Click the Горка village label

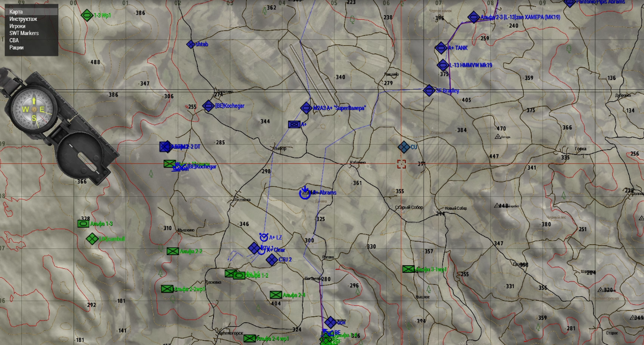click(x=580, y=148)
